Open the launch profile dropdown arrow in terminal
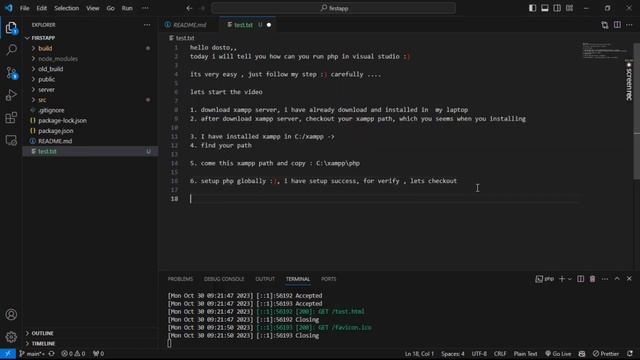 click(569, 279)
